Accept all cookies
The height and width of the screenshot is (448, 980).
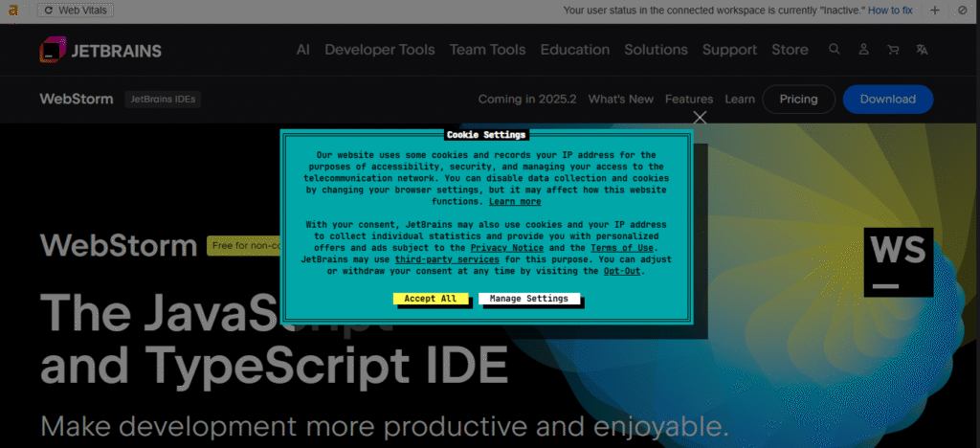point(430,299)
